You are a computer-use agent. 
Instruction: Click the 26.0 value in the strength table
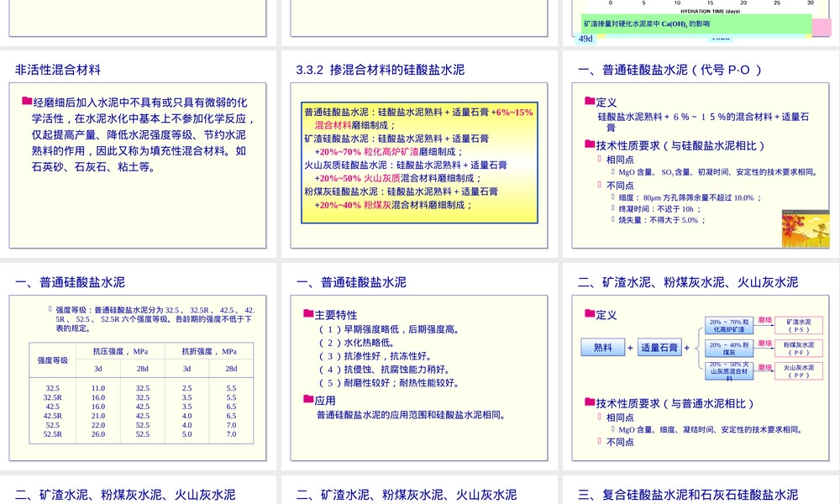(x=98, y=434)
